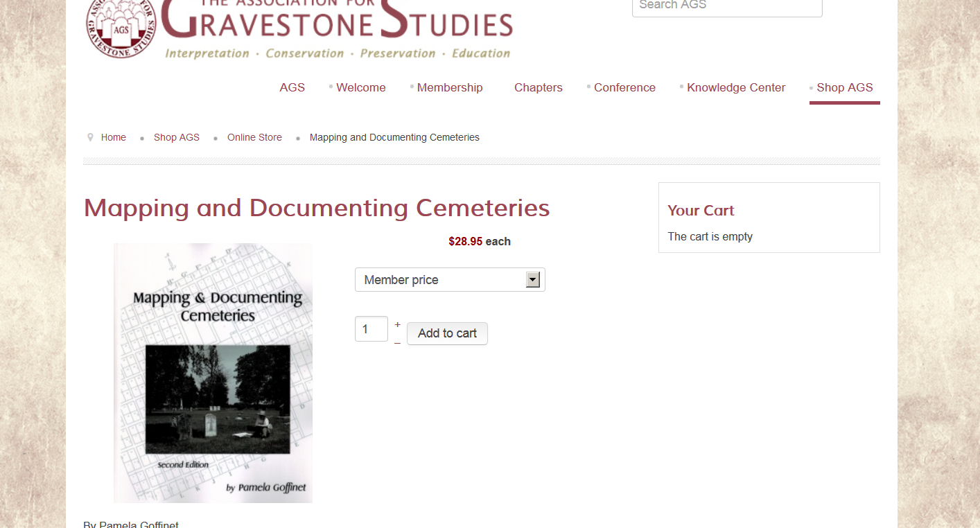Screen dimensions: 980x528
Task: Click the quantity input field
Action: click(371, 329)
